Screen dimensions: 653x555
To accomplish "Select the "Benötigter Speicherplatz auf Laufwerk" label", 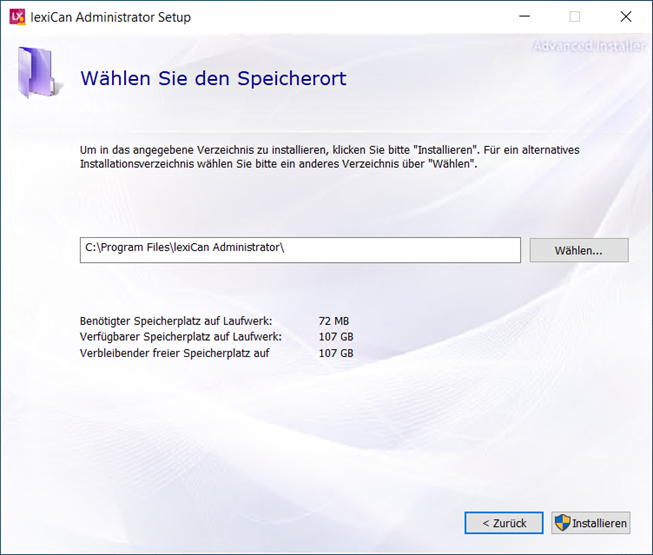I will tap(175, 321).
